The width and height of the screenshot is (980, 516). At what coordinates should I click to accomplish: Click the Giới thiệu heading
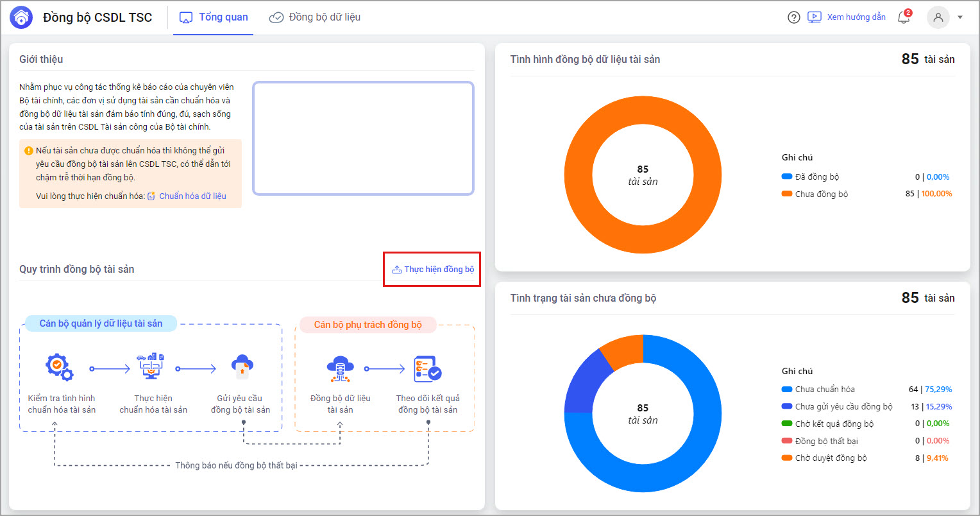tap(41, 60)
